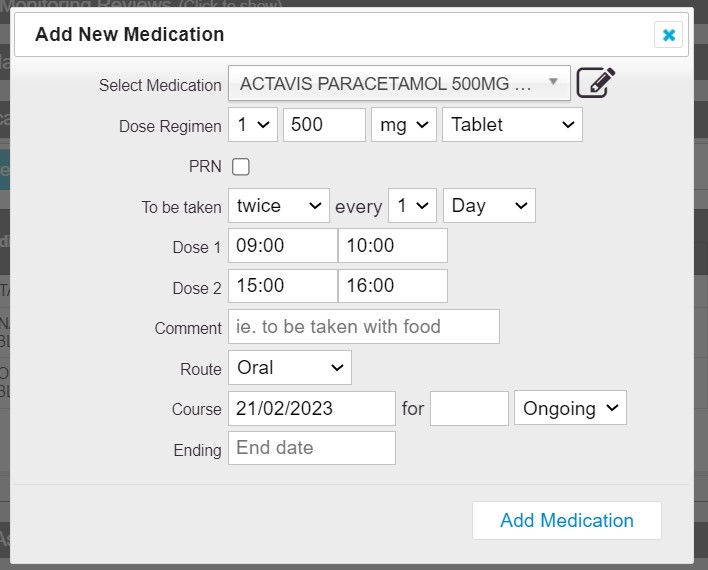This screenshot has width=708, height=570.
Task: Select the every interval number dropdown
Action: [412, 206]
